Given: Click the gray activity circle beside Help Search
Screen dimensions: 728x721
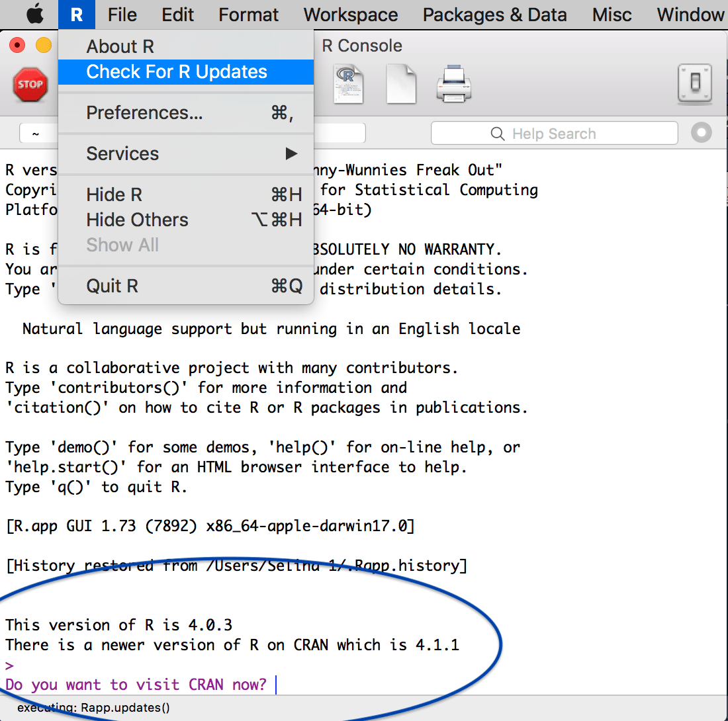Looking at the screenshot, I should [701, 133].
